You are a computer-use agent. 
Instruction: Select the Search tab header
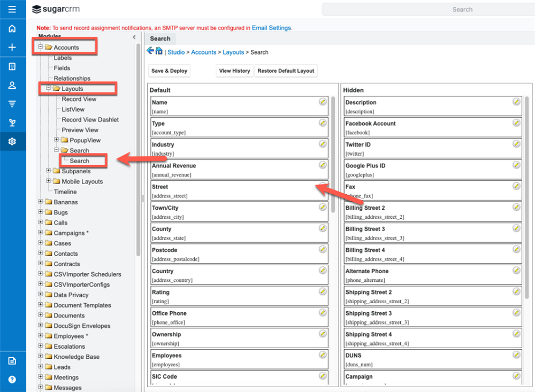pos(160,39)
